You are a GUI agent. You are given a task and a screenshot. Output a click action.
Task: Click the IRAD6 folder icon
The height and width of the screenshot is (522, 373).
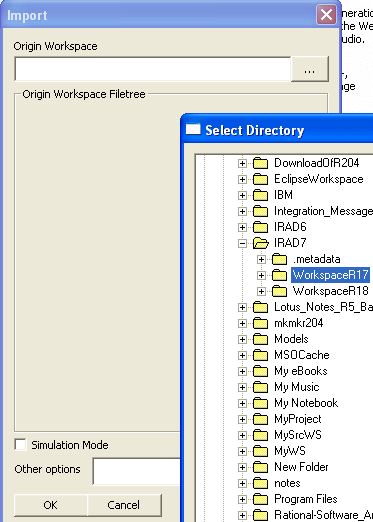point(260,227)
